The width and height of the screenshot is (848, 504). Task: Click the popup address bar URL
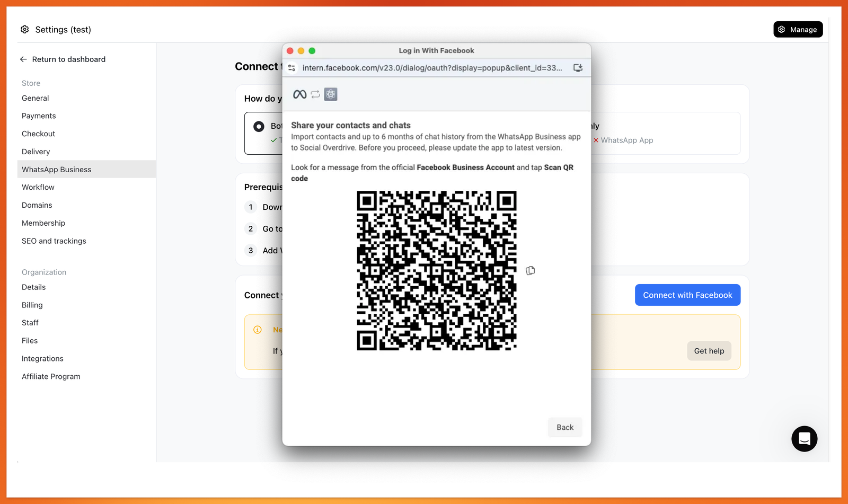pyautogui.click(x=432, y=68)
